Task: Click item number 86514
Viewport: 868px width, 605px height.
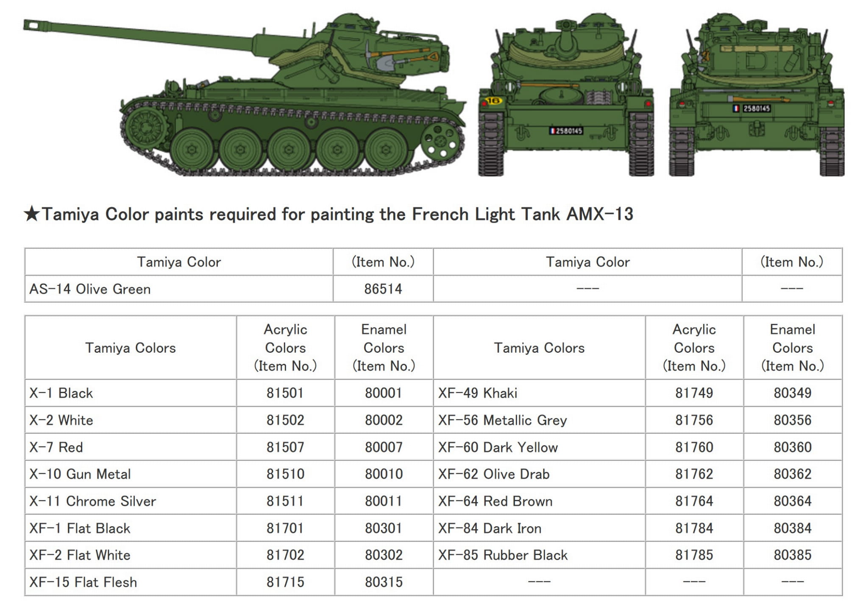Action: pyautogui.click(x=383, y=289)
